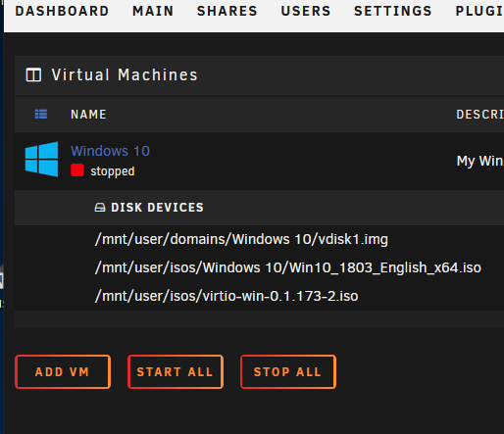Click the NAME column header
This screenshot has width=504, height=434.
(88, 115)
